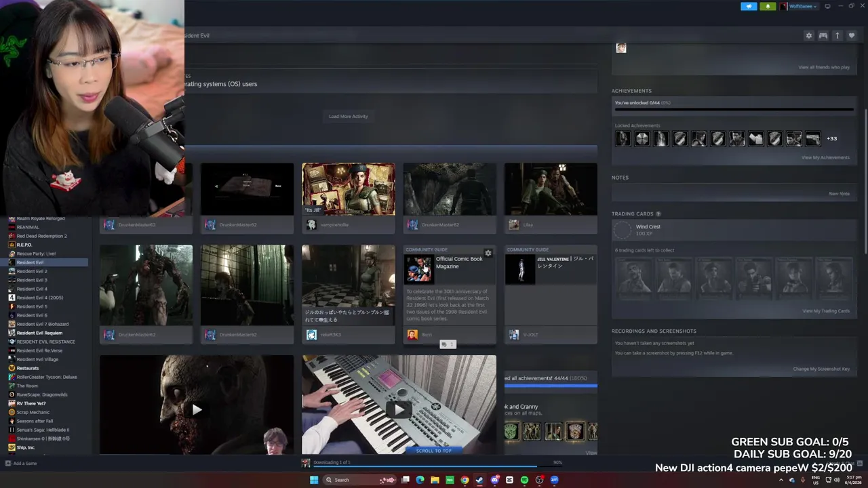Open the "Its Jill" artwork thumbnail
Viewport: 868px width, 488px height.
click(348, 189)
